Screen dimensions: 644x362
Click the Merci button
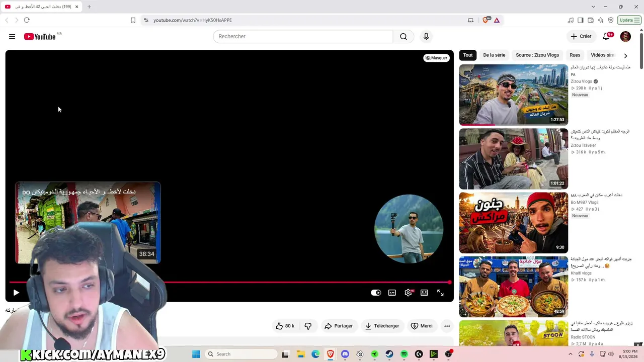422,326
